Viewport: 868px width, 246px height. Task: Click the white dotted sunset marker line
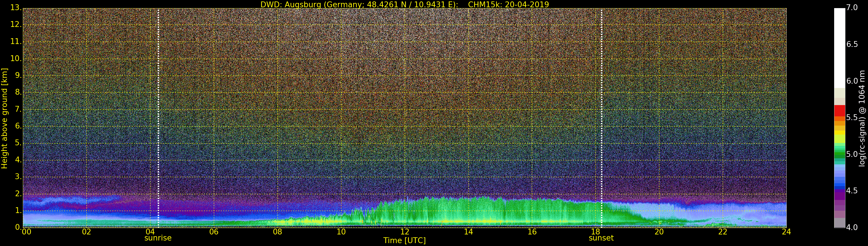click(602, 118)
